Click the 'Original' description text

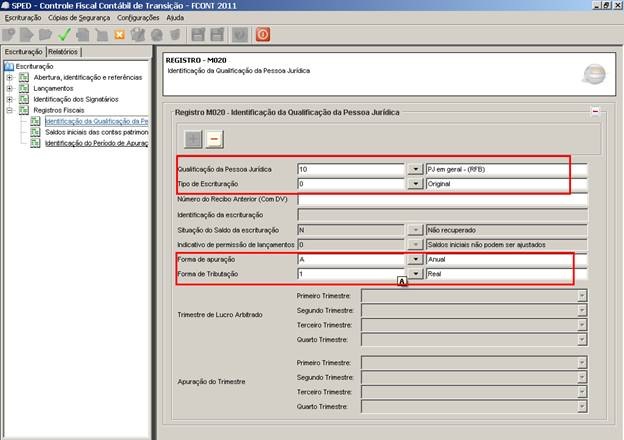[x=439, y=184]
